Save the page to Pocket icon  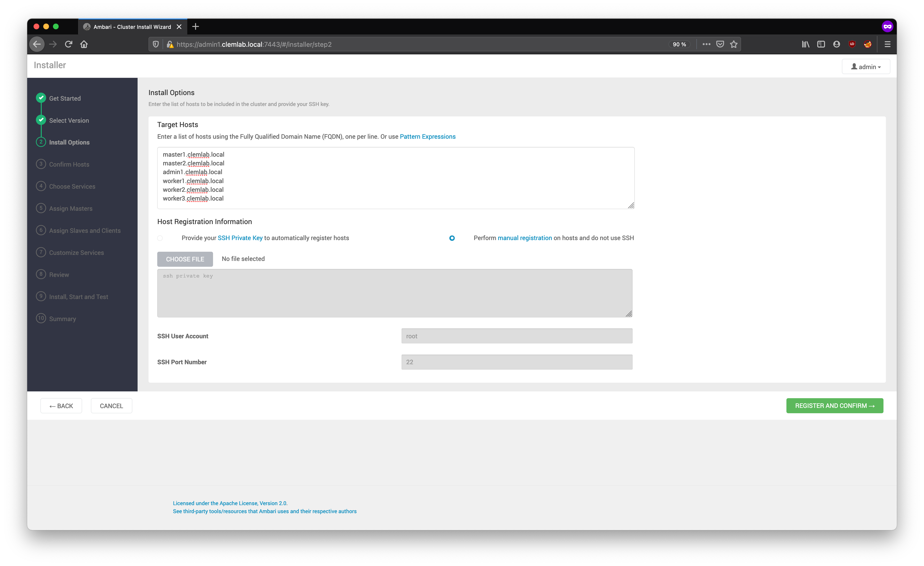(x=720, y=44)
